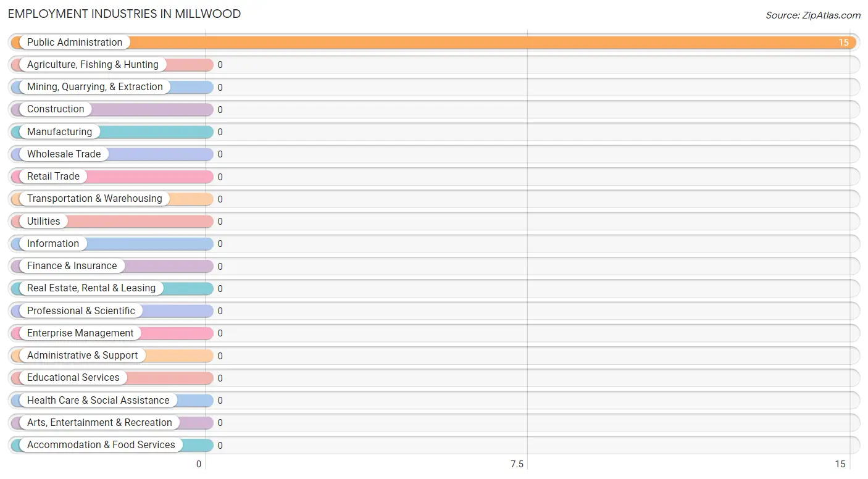The height and width of the screenshot is (479, 868).
Task: Select the Agriculture, Fishing & Hunting label
Action: point(93,64)
